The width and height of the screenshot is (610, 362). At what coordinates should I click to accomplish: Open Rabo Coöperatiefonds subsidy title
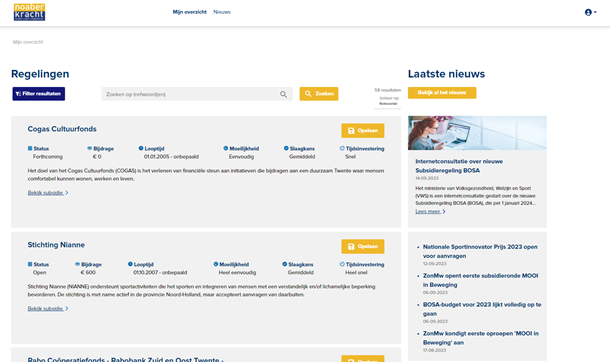click(125, 359)
